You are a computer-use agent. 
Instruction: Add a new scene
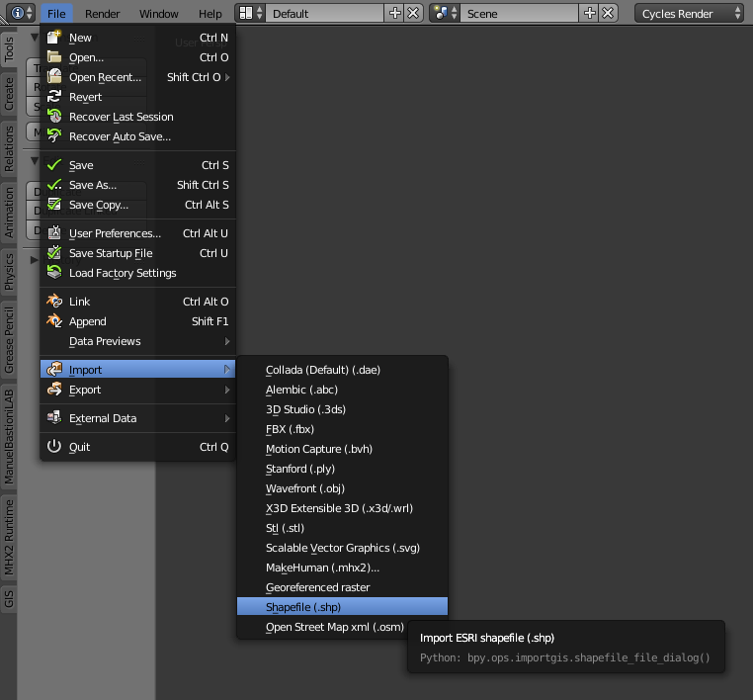pos(590,13)
